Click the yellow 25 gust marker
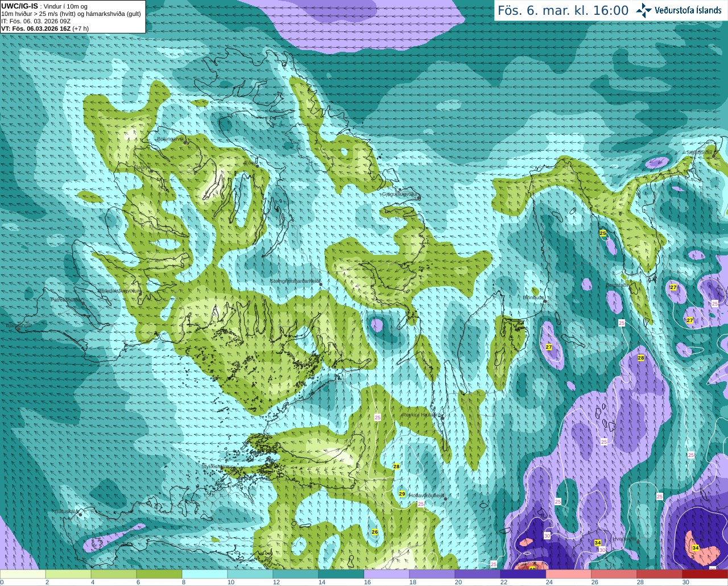This screenshot has height=586, width=728. 603,233
